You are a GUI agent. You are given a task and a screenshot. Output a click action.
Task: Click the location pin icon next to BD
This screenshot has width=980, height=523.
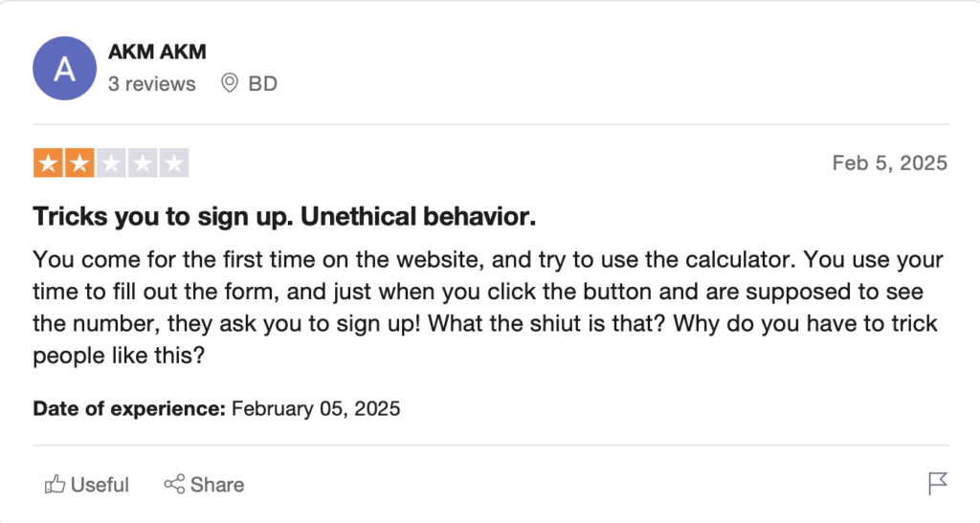coord(230,83)
